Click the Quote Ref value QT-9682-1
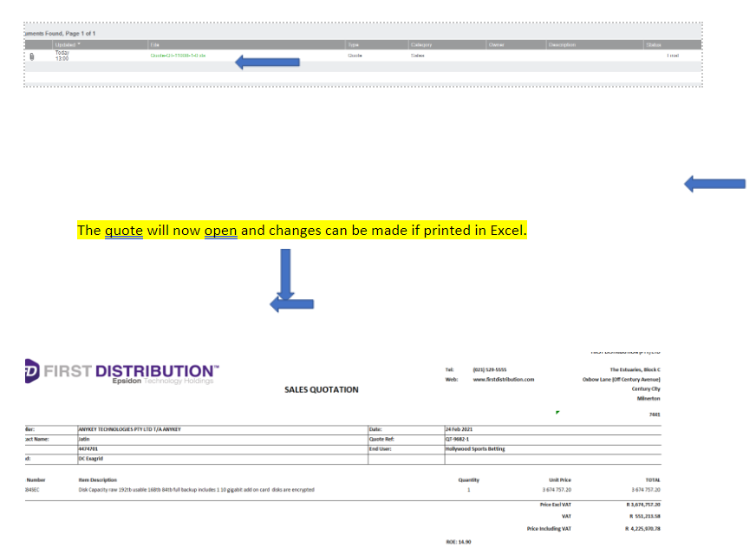Image resolution: width=756 pixels, height=548 pixels. 456,439
